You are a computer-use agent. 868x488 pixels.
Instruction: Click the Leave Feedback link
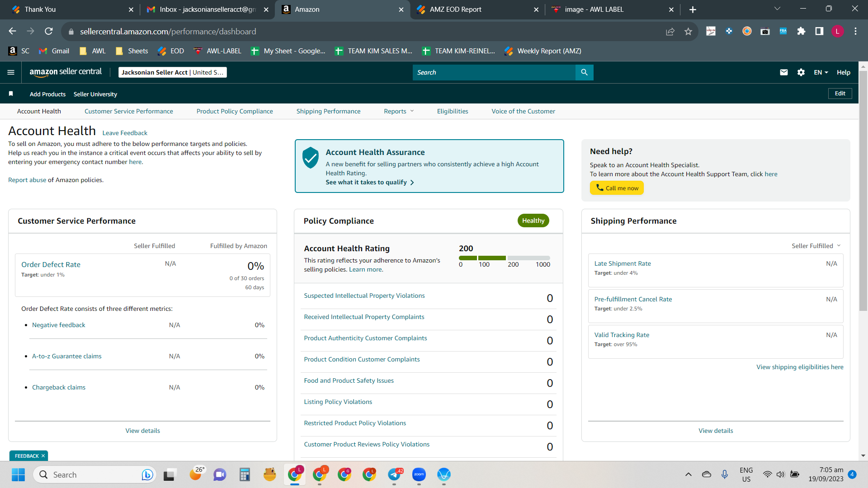pos(125,133)
